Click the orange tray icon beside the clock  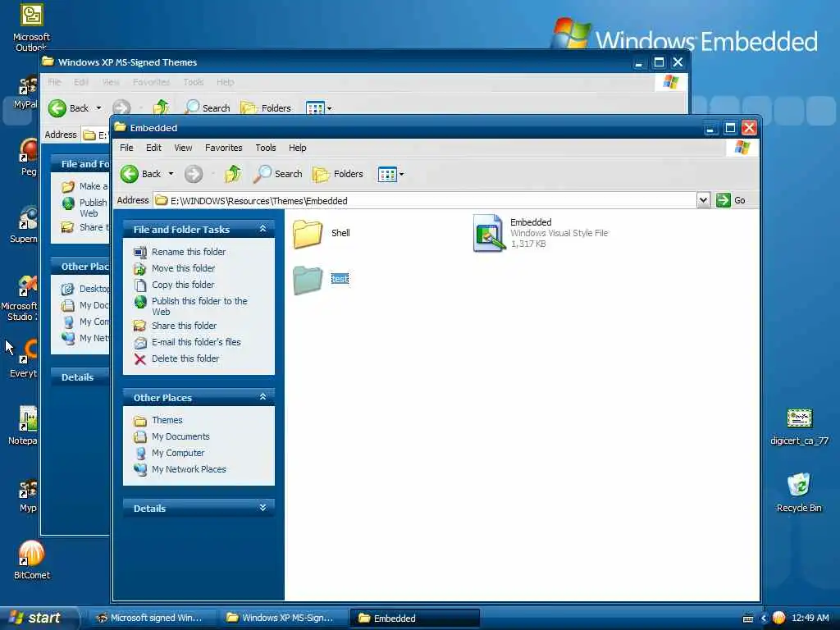[x=778, y=618]
